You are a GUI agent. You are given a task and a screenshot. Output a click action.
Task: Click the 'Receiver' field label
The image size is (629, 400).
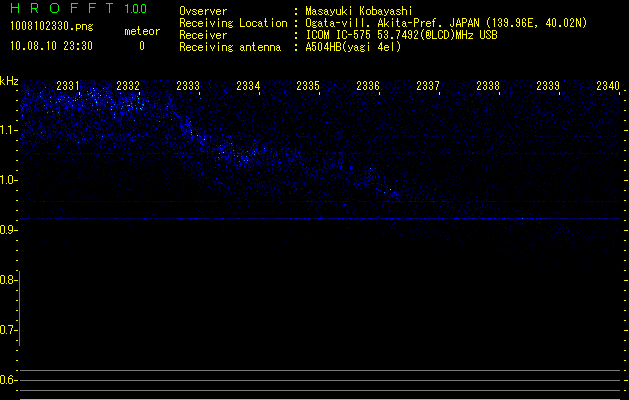click(203, 35)
